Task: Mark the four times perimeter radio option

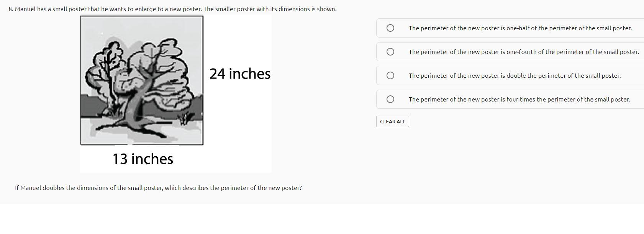Action: tap(390, 99)
